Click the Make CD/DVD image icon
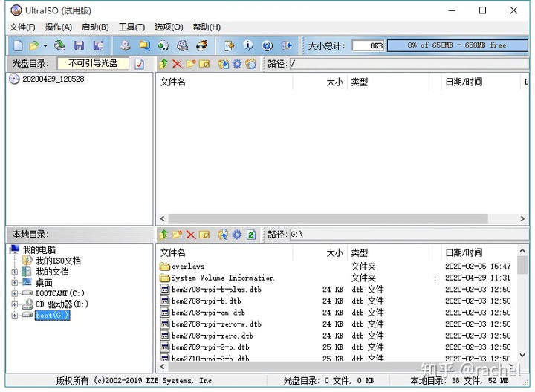This screenshot has width=535, height=392. pos(126,45)
